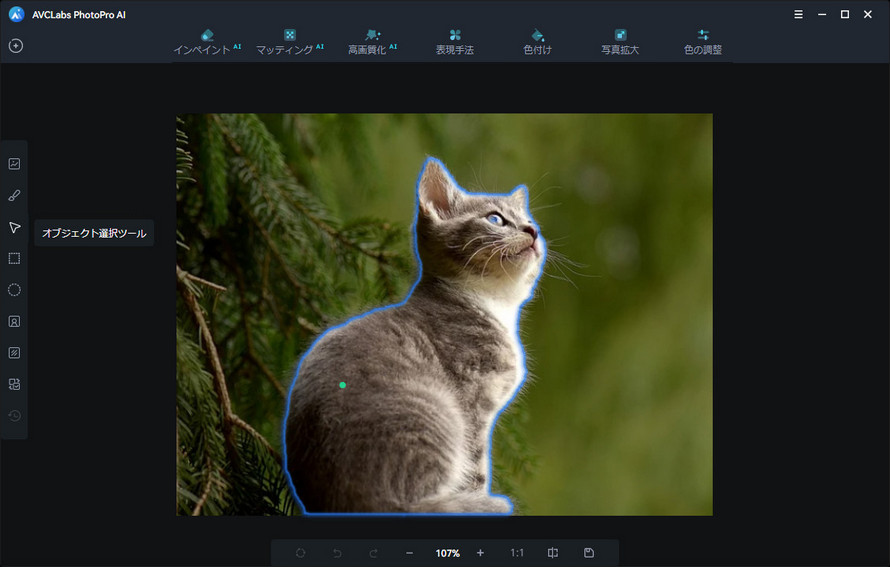Open the 写真拡大 tab
Viewport: 890px width, 567px height.
(x=620, y=43)
